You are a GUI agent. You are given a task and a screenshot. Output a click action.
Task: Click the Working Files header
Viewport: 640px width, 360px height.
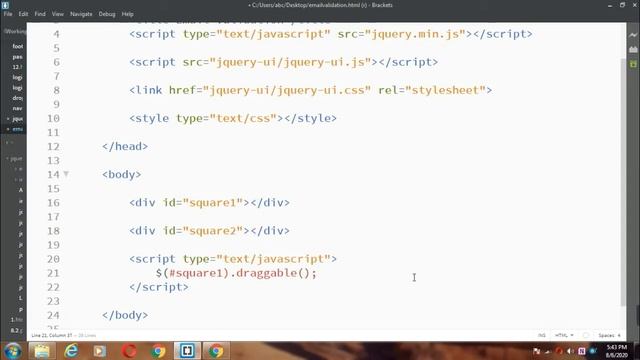(15, 31)
